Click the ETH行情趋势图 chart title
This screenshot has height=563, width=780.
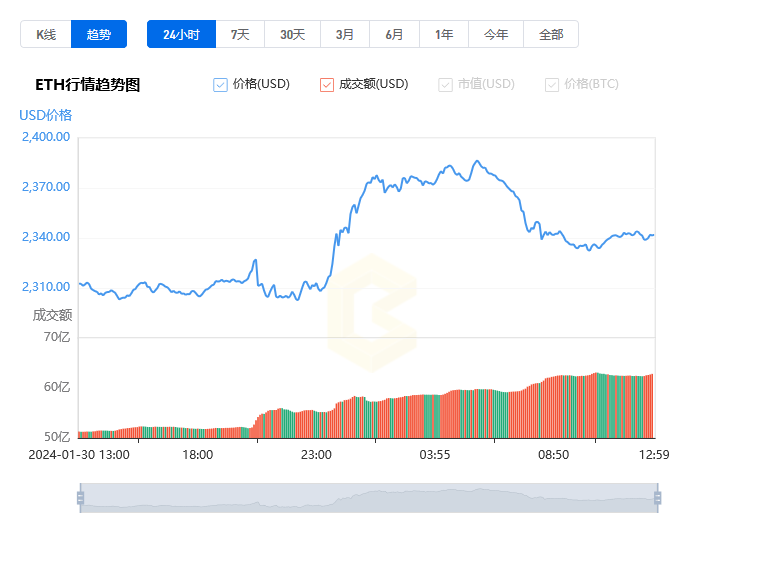(88, 85)
